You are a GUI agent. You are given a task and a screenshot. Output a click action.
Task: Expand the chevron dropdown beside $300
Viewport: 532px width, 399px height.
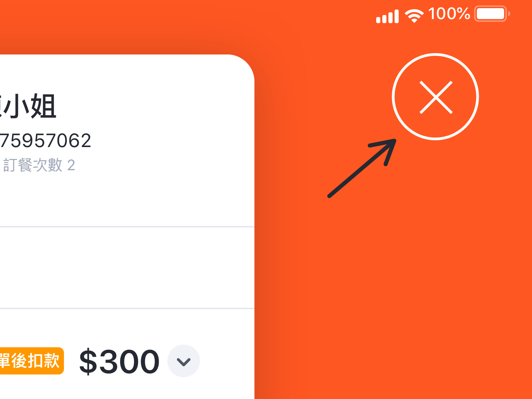click(184, 361)
